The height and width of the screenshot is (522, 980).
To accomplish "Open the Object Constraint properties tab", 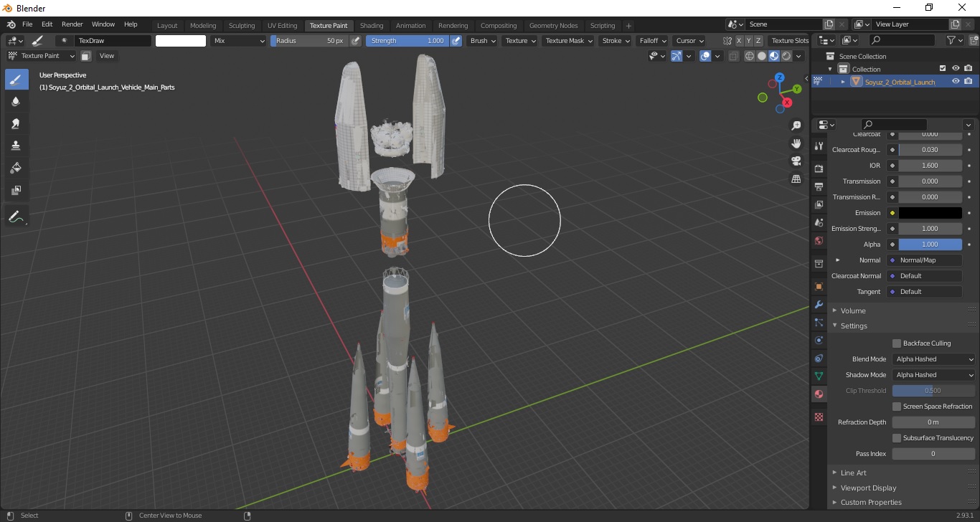I will [819, 358].
